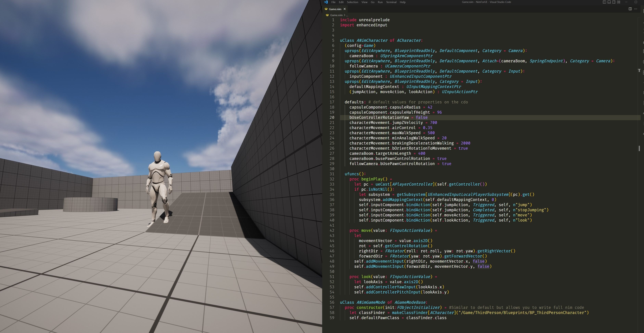Split the editor to the right
644x333 pixels.
pos(630,9)
